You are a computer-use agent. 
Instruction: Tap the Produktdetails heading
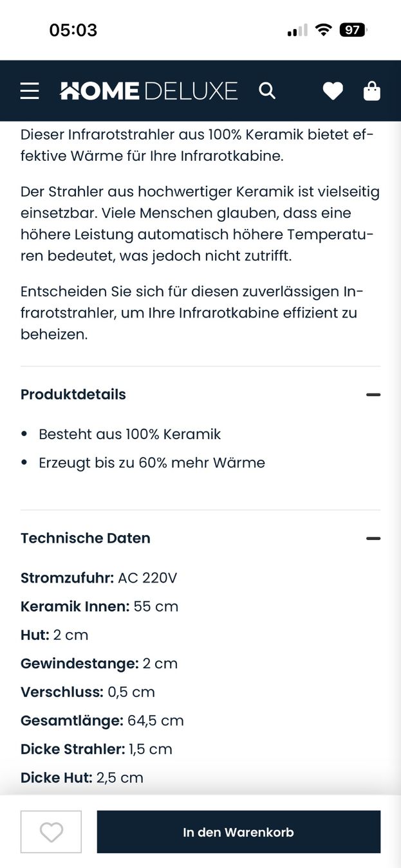(x=73, y=394)
